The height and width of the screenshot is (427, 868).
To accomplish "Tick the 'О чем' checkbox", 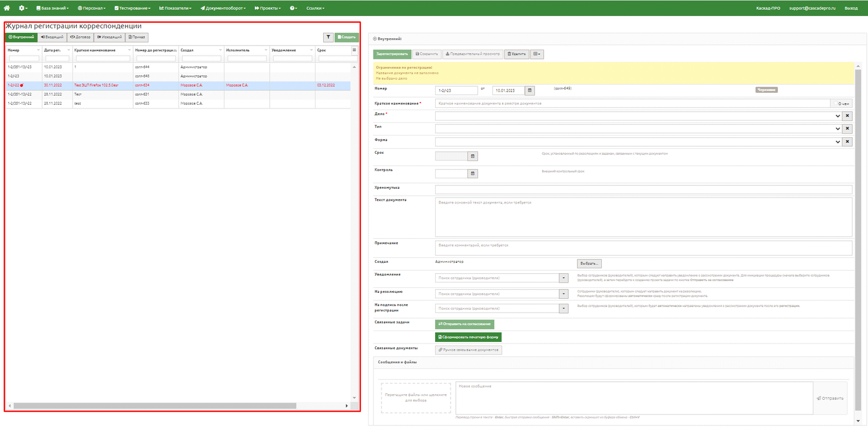I will click(836, 104).
